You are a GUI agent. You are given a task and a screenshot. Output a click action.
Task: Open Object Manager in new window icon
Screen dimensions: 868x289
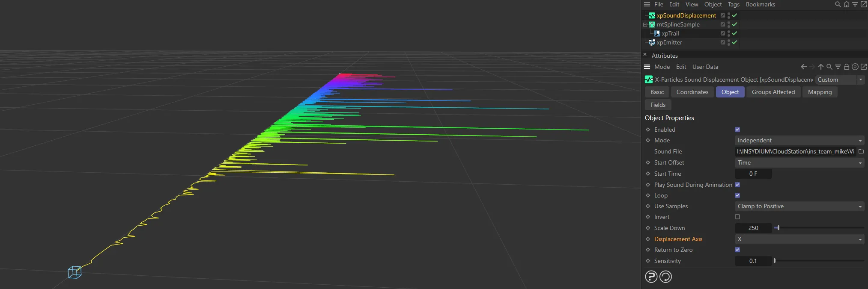tap(863, 4)
